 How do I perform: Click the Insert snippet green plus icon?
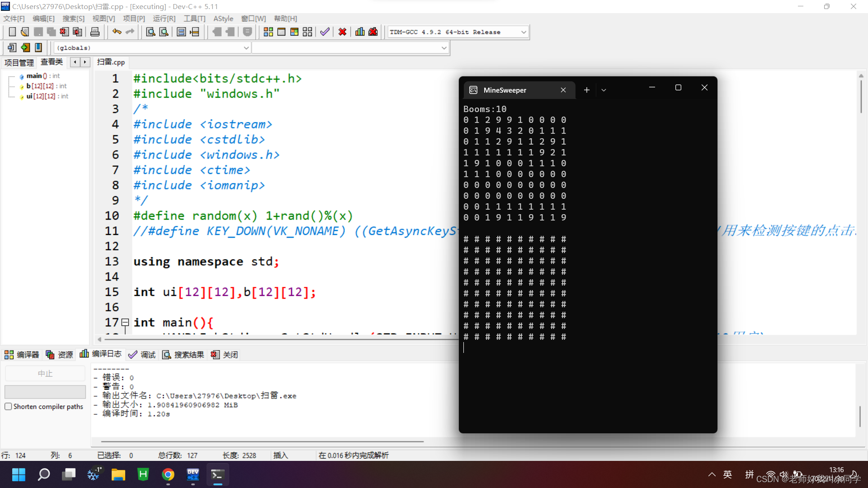[x=25, y=47]
